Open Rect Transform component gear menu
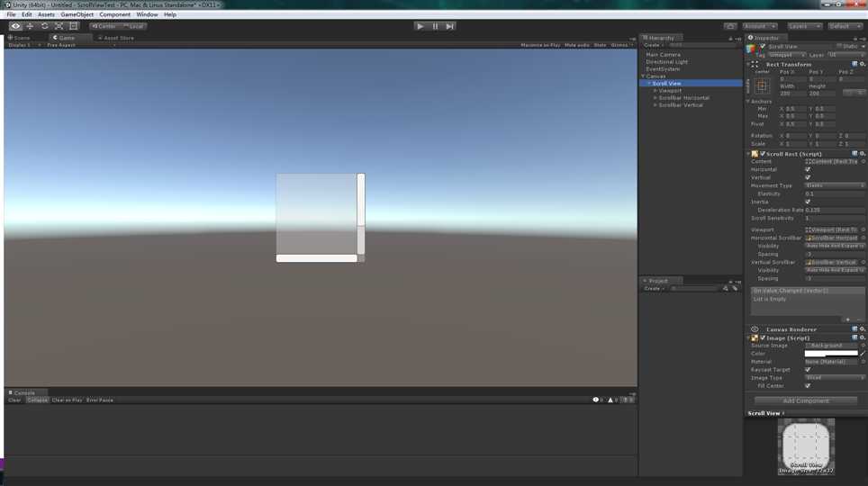Viewport: 868px width, 486px height. coord(862,64)
